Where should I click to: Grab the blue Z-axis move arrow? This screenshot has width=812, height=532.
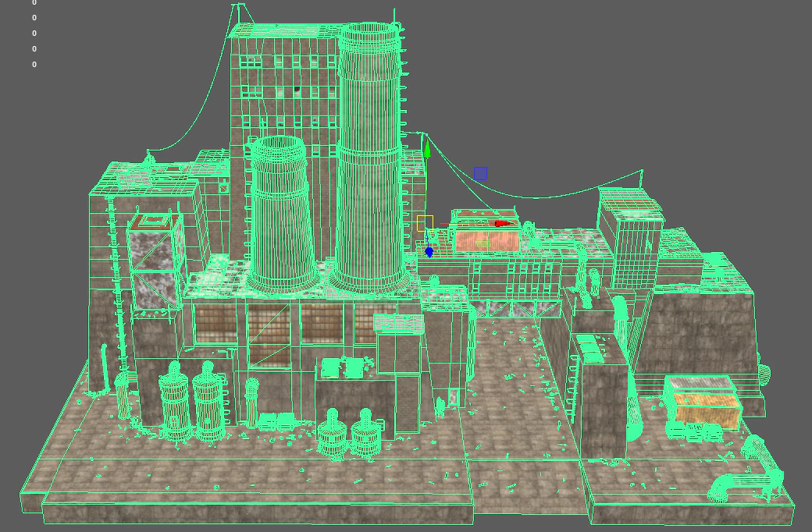[x=429, y=252]
